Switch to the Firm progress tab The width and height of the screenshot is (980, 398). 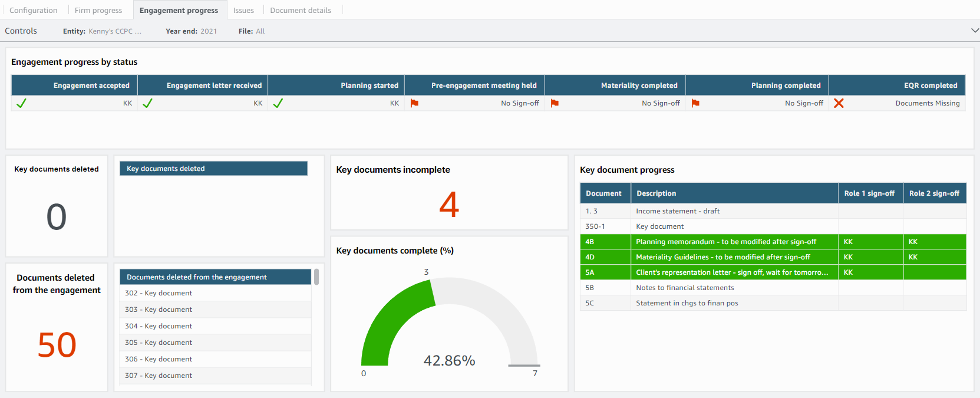[98, 10]
